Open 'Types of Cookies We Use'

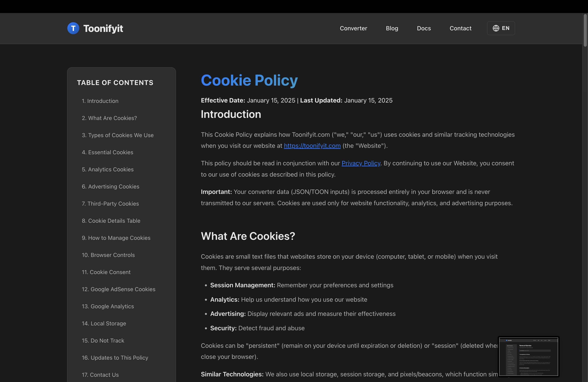pyautogui.click(x=118, y=135)
